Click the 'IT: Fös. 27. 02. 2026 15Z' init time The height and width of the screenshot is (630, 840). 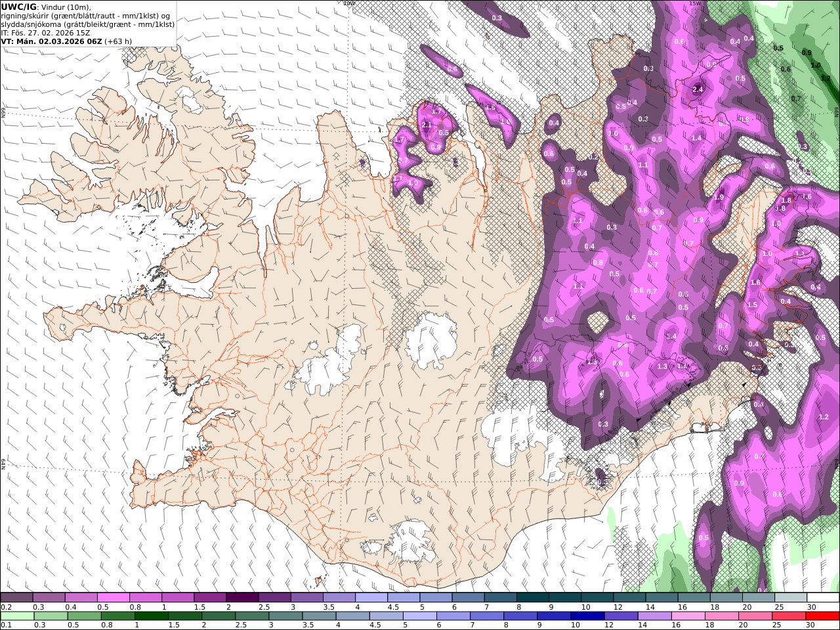(46, 32)
